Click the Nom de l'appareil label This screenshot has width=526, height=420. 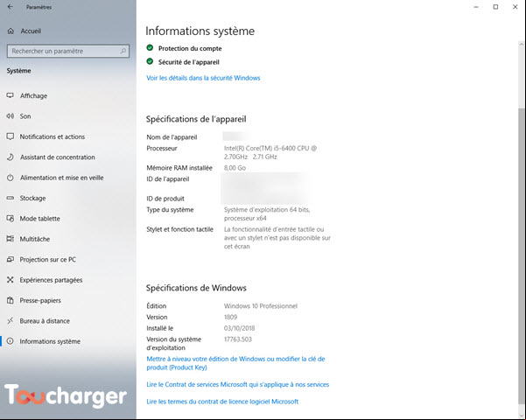tap(172, 136)
